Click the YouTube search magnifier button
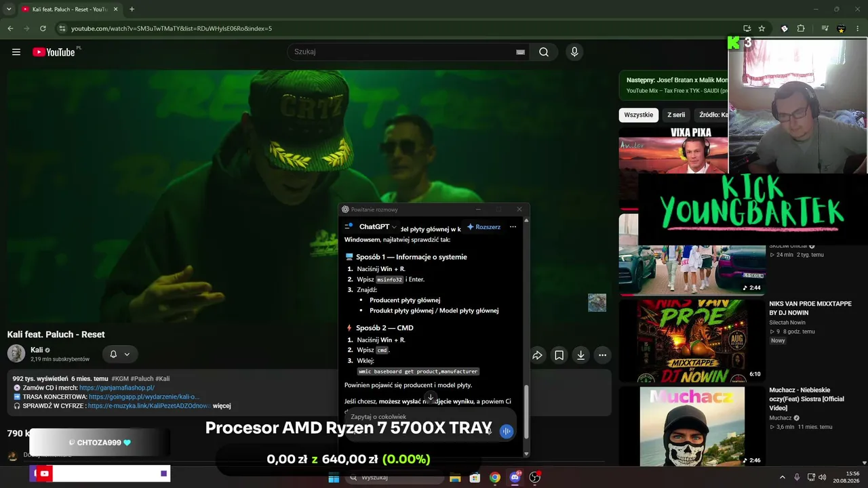Screen dimensions: 868x488 544,52
